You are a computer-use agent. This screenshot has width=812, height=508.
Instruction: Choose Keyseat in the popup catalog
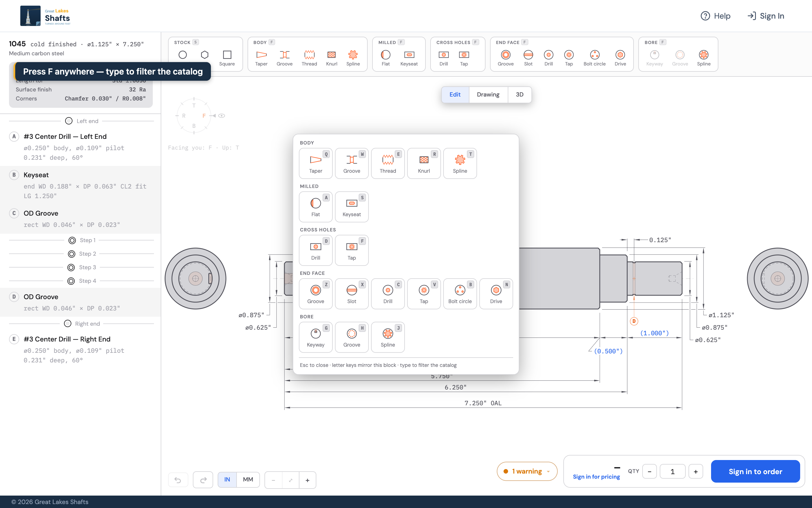(x=352, y=207)
